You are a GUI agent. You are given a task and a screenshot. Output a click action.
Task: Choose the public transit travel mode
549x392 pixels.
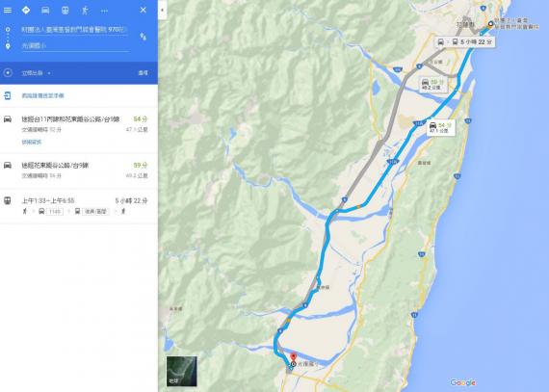click(65, 11)
